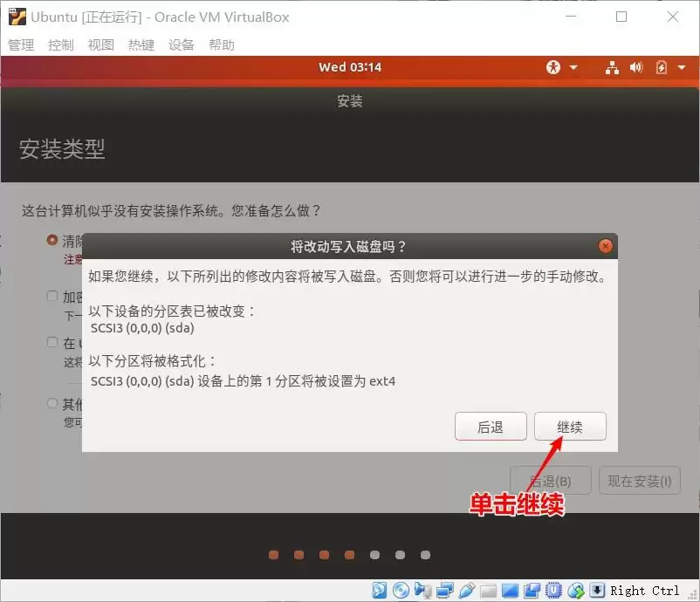Click the volume icon in the top panel

click(635, 67)
